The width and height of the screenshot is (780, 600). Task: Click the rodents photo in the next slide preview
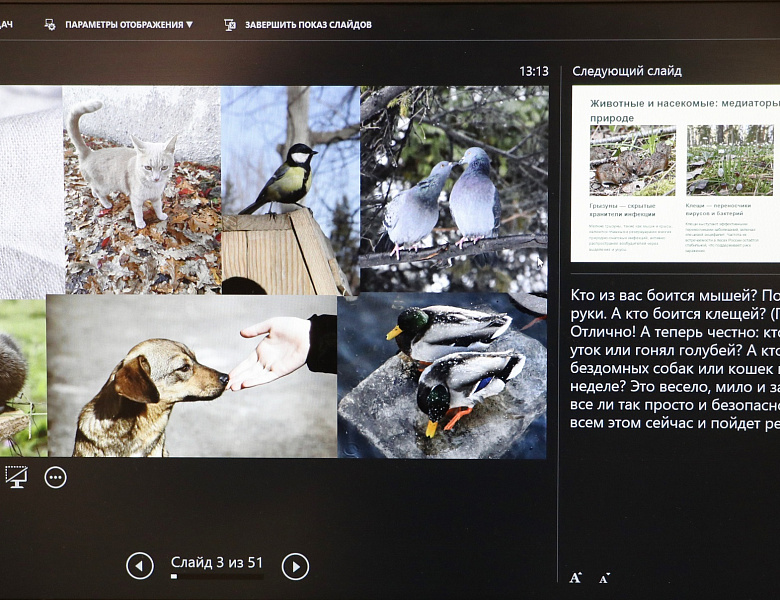pyautogui.click(x=633, y=160)
